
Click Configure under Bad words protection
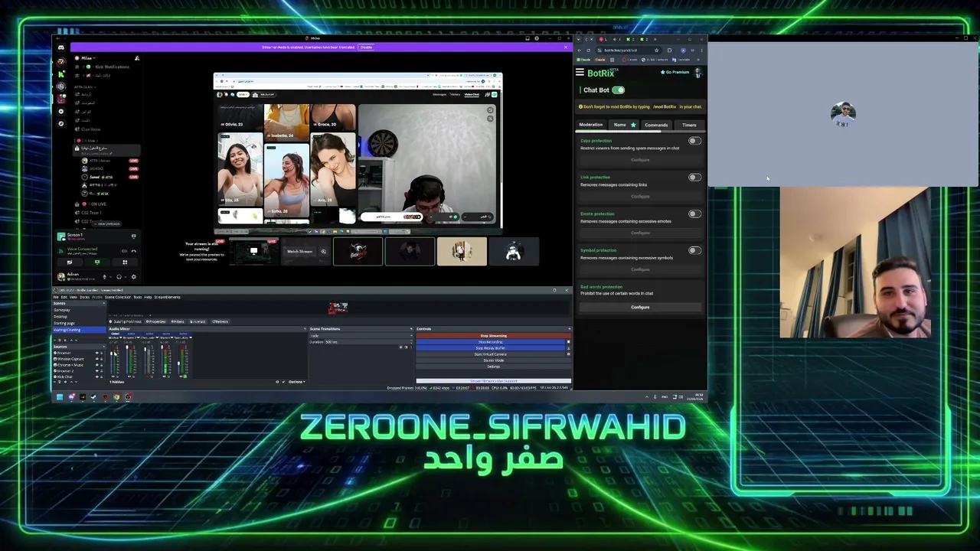coord(640,307)
